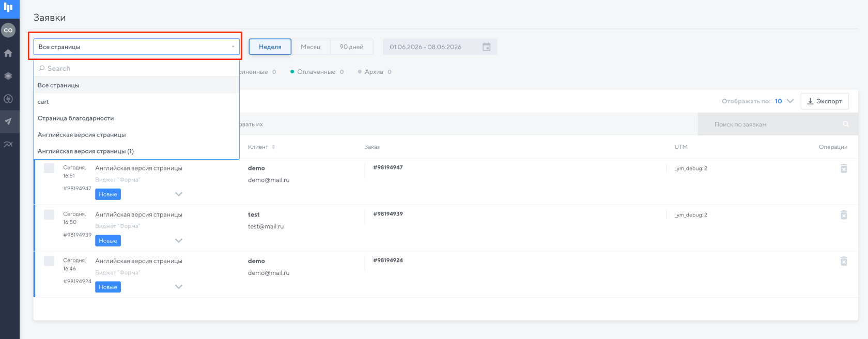
Task: Expand details of request #98194947
Action: [x=179, y=194]
